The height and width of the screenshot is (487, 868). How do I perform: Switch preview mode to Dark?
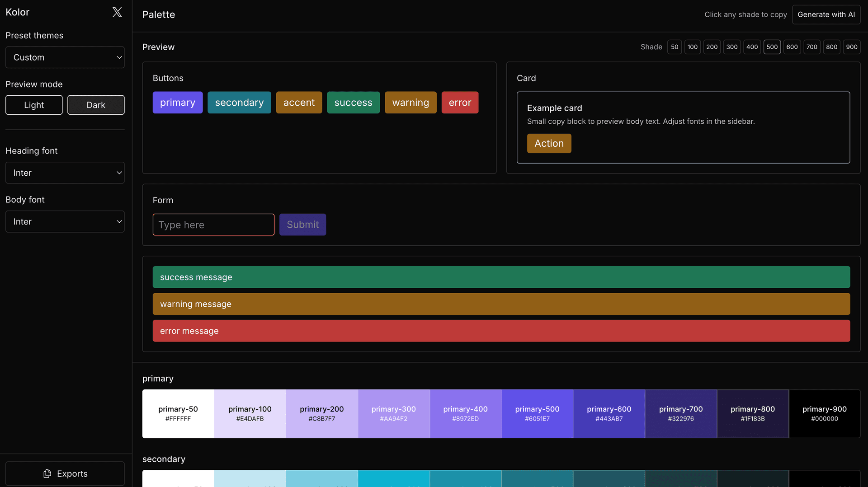96,105
